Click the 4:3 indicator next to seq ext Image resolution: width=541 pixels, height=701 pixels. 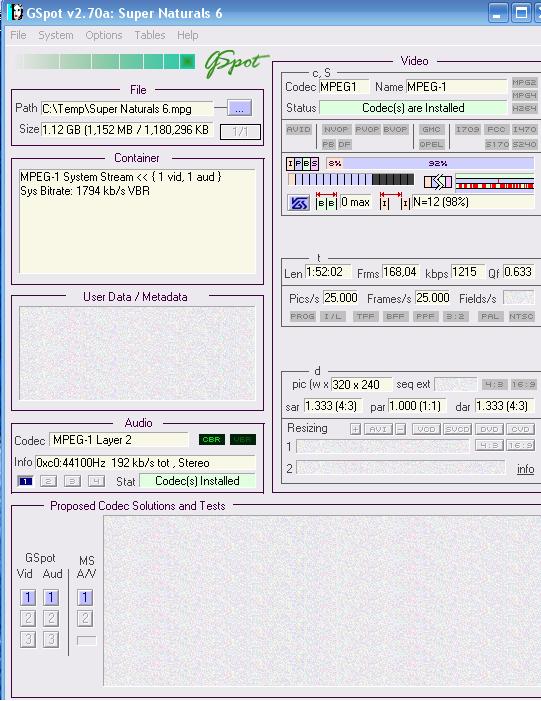pos(495,384)
